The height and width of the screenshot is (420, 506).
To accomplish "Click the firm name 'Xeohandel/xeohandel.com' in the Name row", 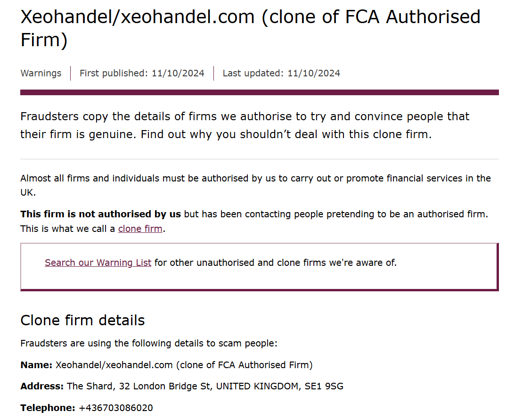I will click(x=114, y=365).
